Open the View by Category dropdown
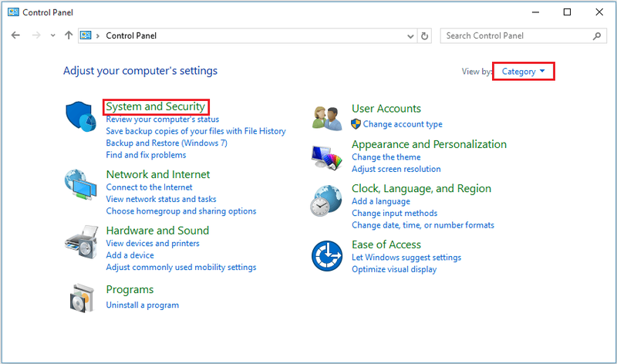The height and width of the screenshot is (364, 617). coord(524,72)
